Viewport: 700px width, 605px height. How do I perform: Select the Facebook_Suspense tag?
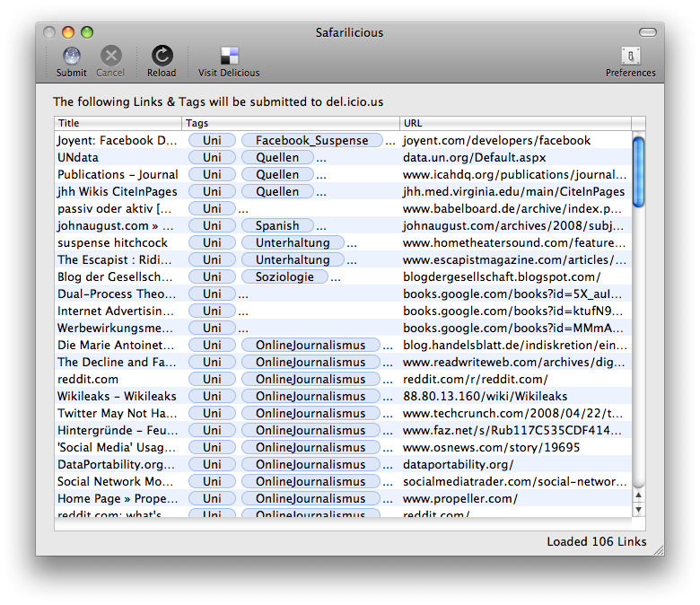(312, 140)
